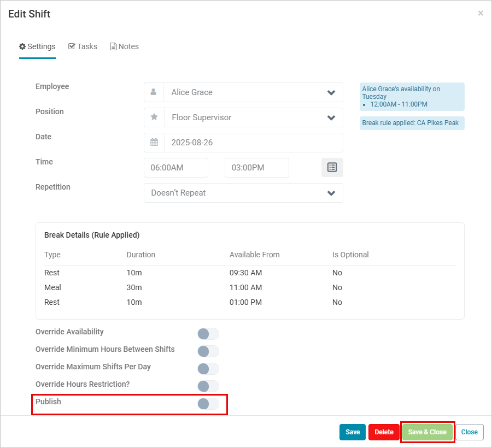492x448 pixels.
Task: Close the dialog with the X icon
Action: click(481, 14)
